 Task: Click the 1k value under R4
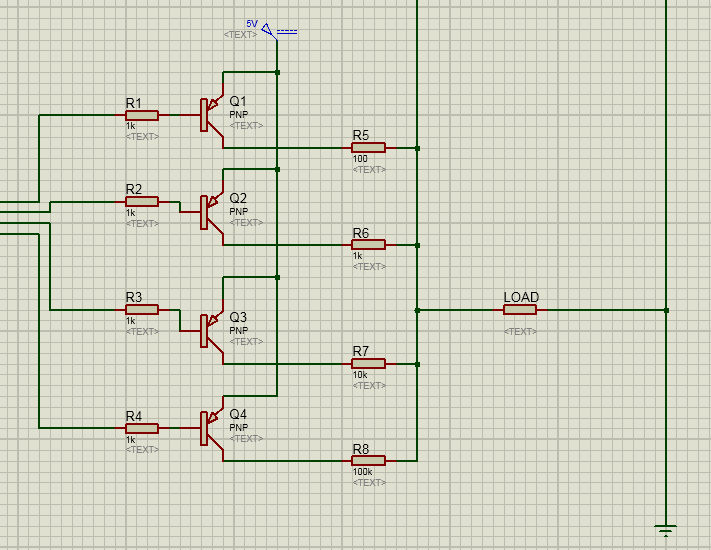click(x=131, y=439)
